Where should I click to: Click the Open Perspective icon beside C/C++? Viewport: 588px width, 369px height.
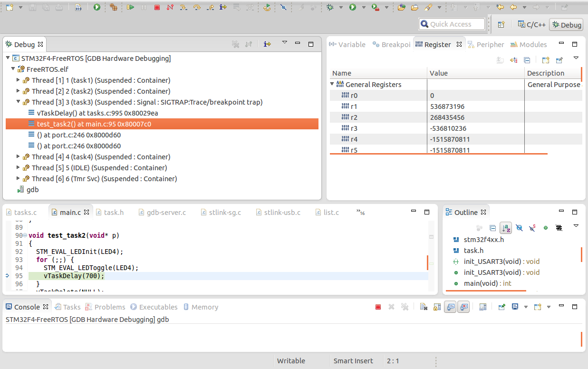[501, 25]
